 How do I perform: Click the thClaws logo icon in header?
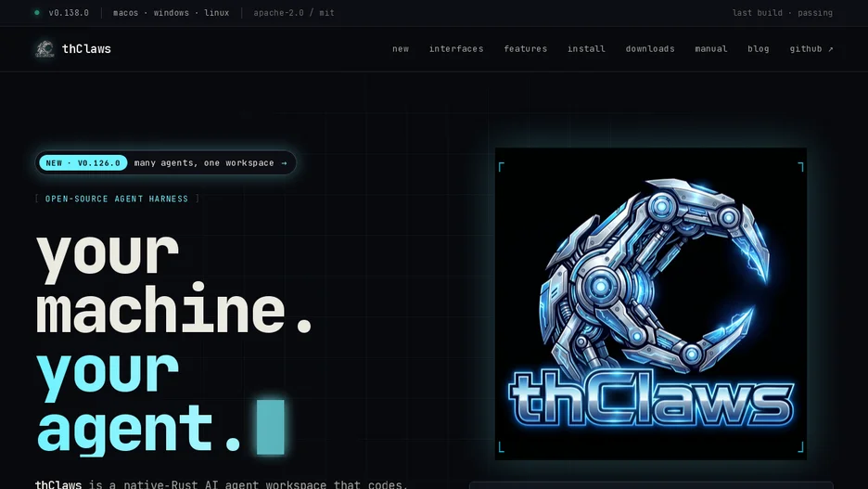coord(45,49)
